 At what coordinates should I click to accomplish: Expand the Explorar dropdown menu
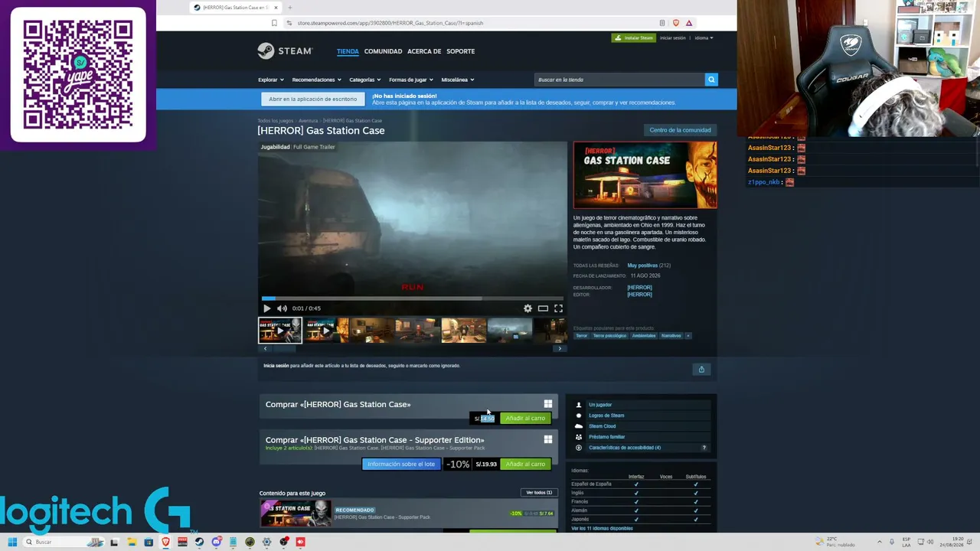coord(271,80)
